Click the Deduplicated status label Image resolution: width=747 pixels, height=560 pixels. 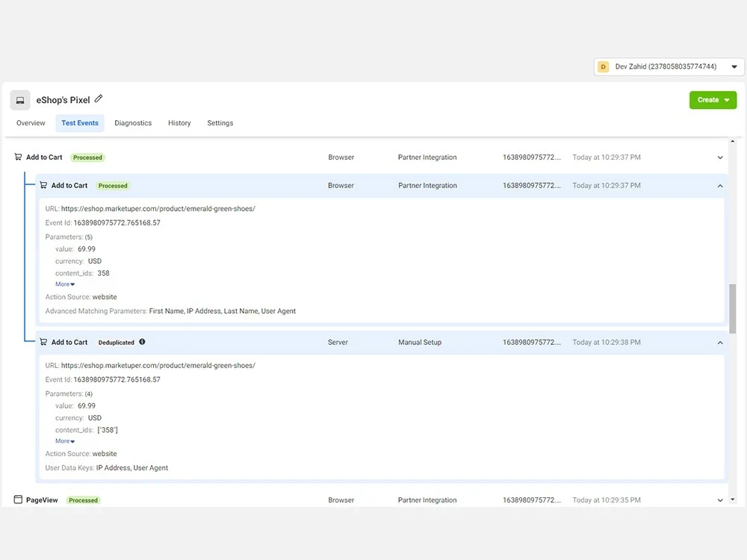point(117,343)
